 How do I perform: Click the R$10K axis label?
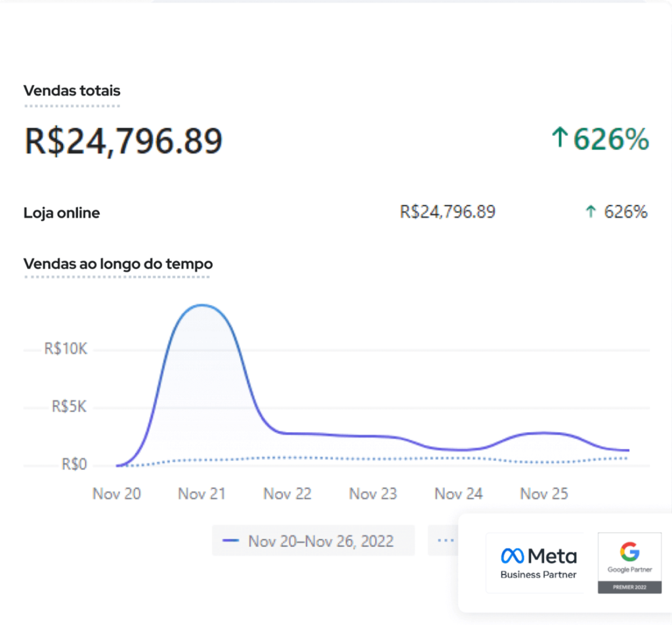pos(66,349)
